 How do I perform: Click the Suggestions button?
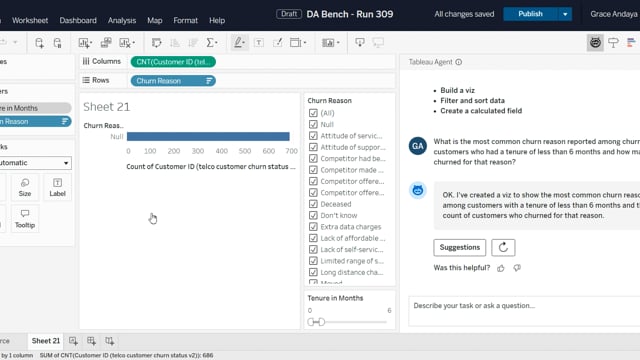tap(460, 247)
